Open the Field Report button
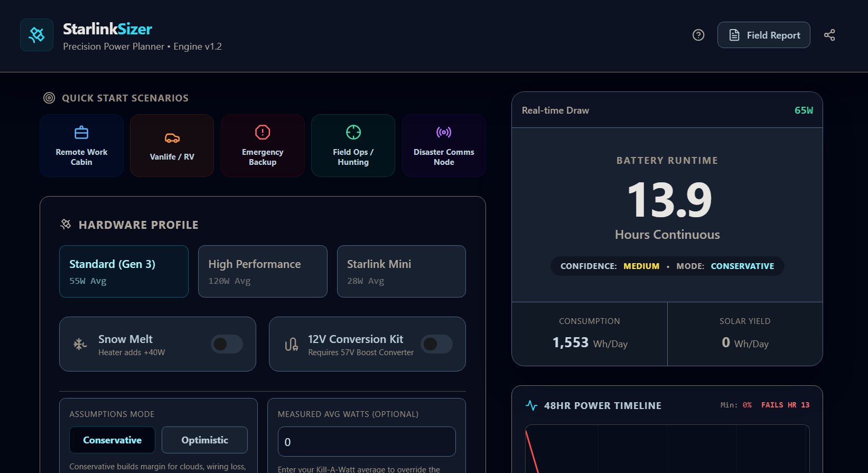Viewport: 868px width, 473px height. click(763, 35)
